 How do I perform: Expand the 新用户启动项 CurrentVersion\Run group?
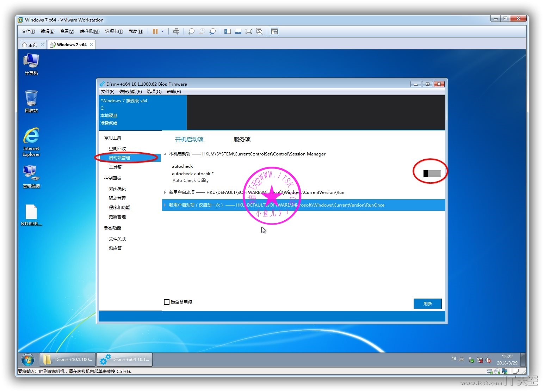click(165, 192)
